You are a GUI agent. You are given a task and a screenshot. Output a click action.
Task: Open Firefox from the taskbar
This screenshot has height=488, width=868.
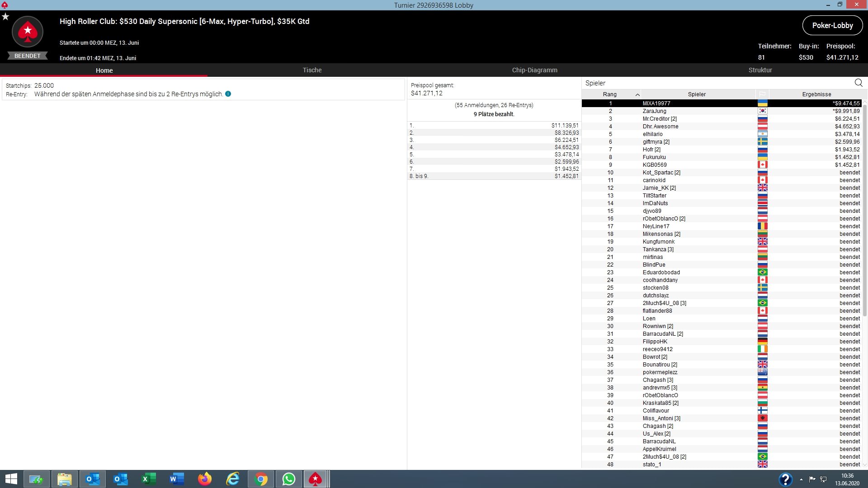[x=205, y=479]
